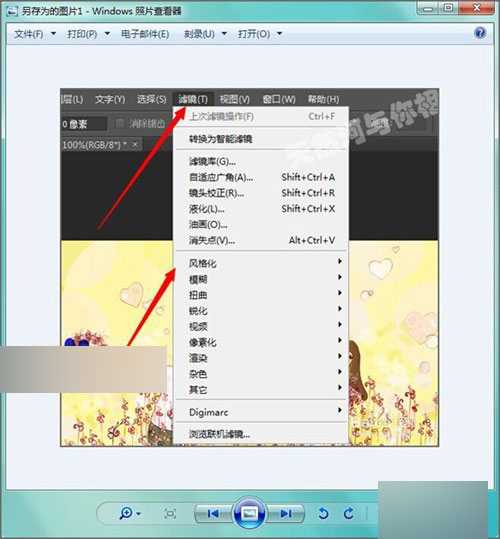The image size is (500, 539).
Task: Choose 浏览联机滤镜... menu entry
Action: pyautogui.click(x=262, y=434)
